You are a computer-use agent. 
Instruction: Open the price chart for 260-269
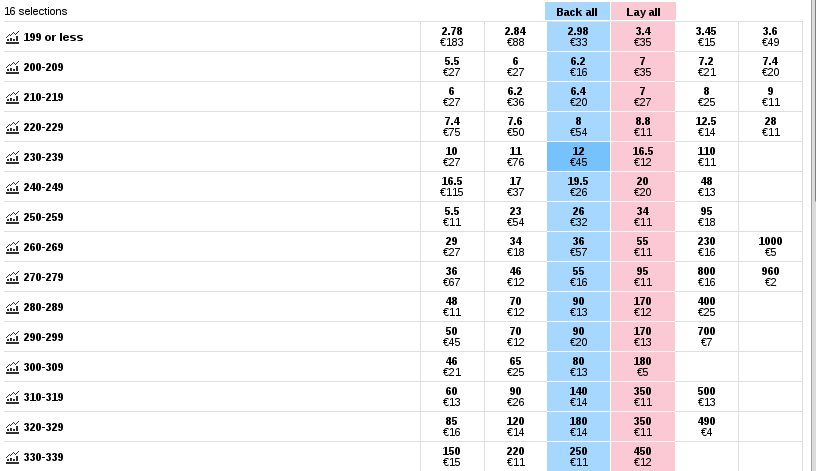tap(12, 247)
